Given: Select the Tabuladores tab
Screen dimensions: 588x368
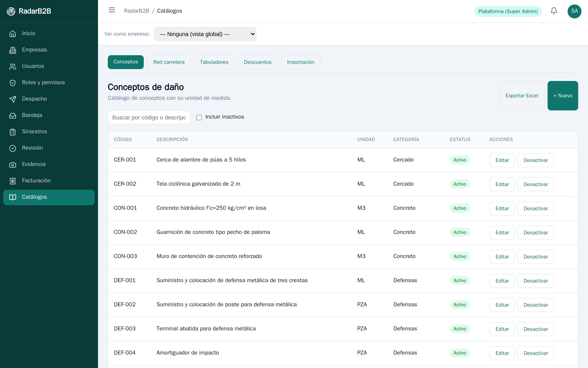Looking at the screenshot, I should (x=214, y=62).
